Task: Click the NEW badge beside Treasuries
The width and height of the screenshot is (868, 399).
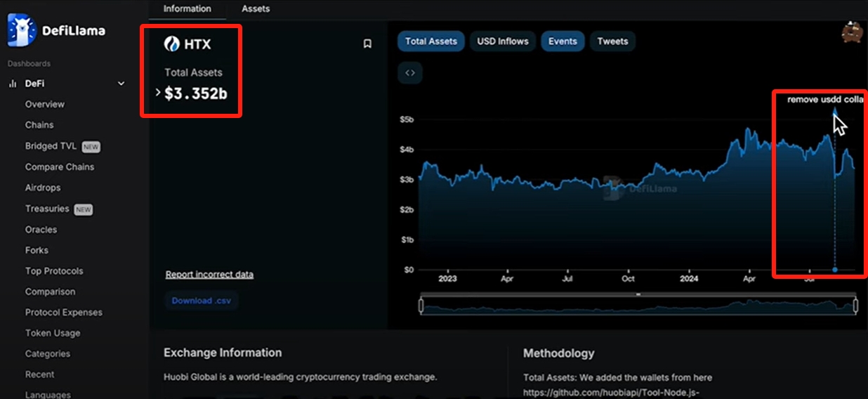Action: [84, 209]
